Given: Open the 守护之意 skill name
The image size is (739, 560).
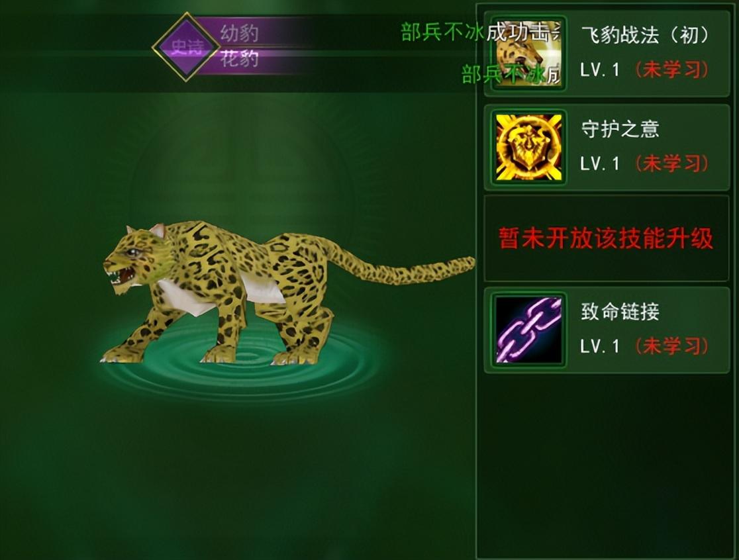Looking at the screenshot, I should [620, 128].
